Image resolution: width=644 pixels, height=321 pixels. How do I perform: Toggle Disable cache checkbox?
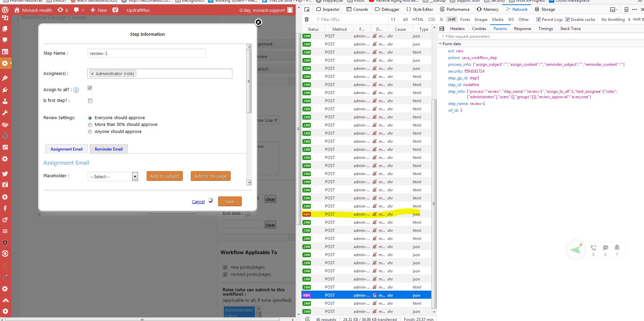tap(567, 20)
